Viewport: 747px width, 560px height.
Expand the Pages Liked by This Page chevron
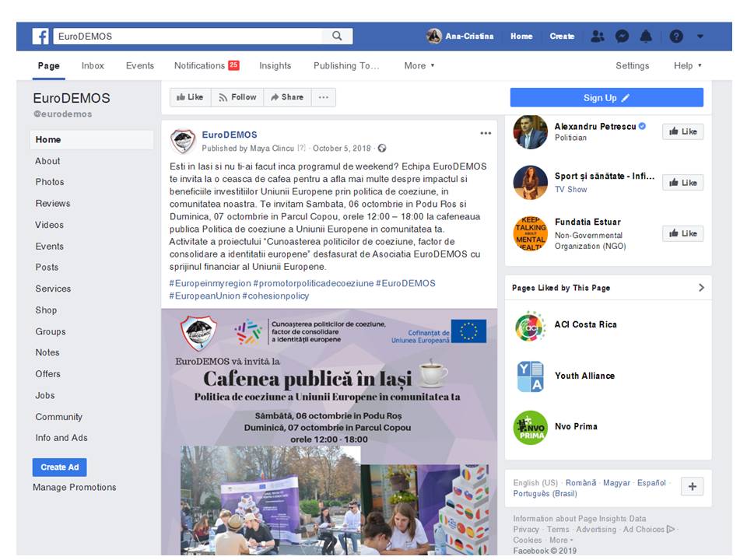click(701, 288)
